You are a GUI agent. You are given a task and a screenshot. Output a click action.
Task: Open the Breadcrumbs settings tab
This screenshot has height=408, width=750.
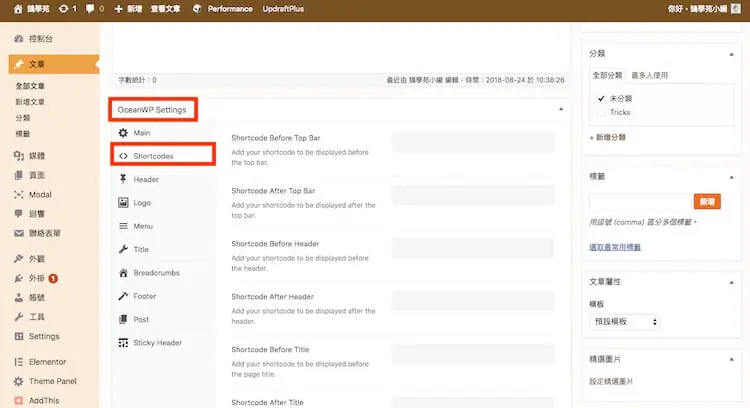click(x=163, y=273)
